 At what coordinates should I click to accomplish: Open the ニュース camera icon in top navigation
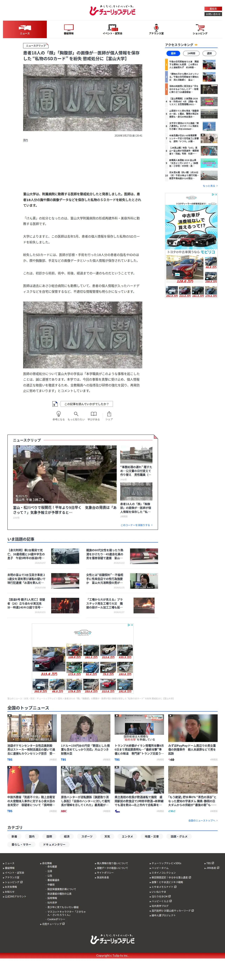pos(25,28)
